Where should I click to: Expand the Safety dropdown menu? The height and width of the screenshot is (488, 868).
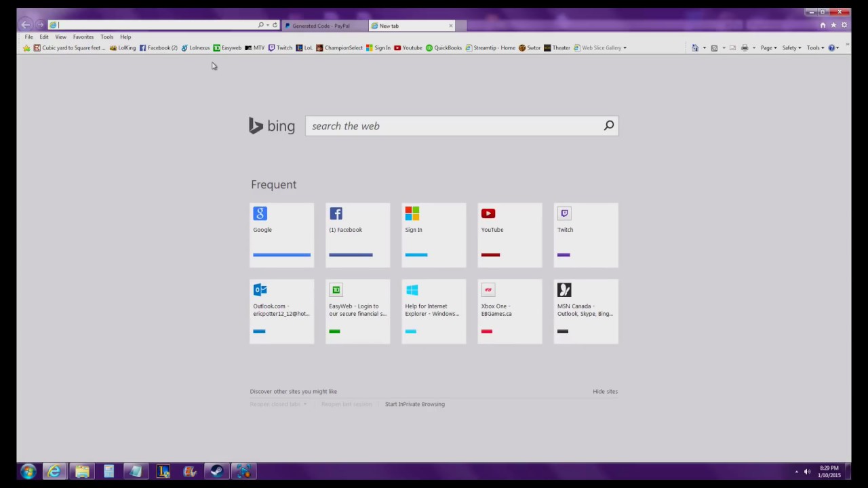click(x=791, y=48)
